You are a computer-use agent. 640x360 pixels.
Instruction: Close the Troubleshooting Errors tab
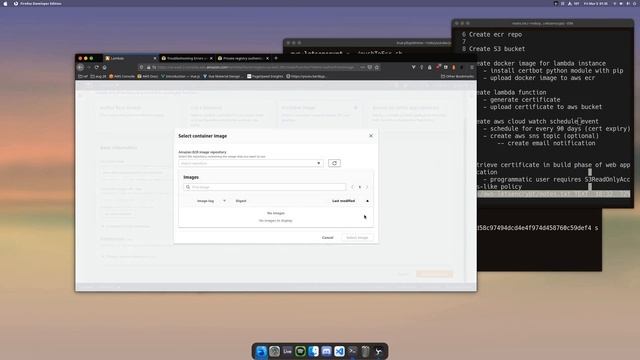coord(211,58)
